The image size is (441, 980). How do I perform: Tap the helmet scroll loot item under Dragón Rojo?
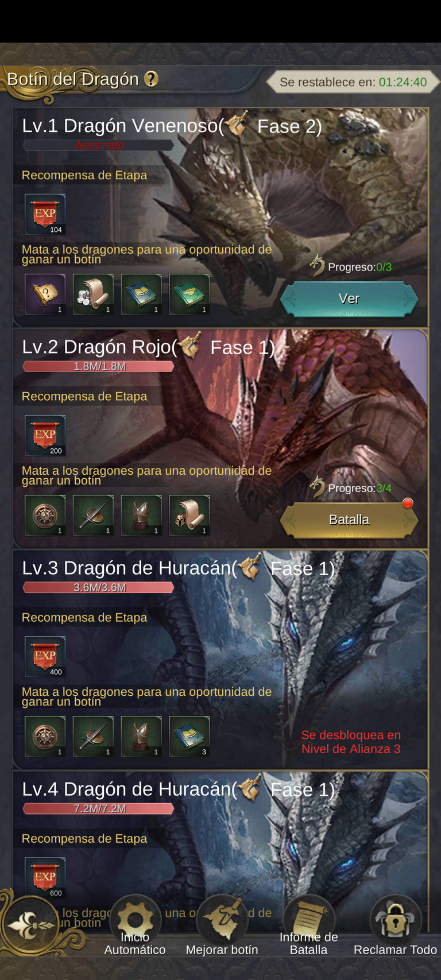pos(189,515)
